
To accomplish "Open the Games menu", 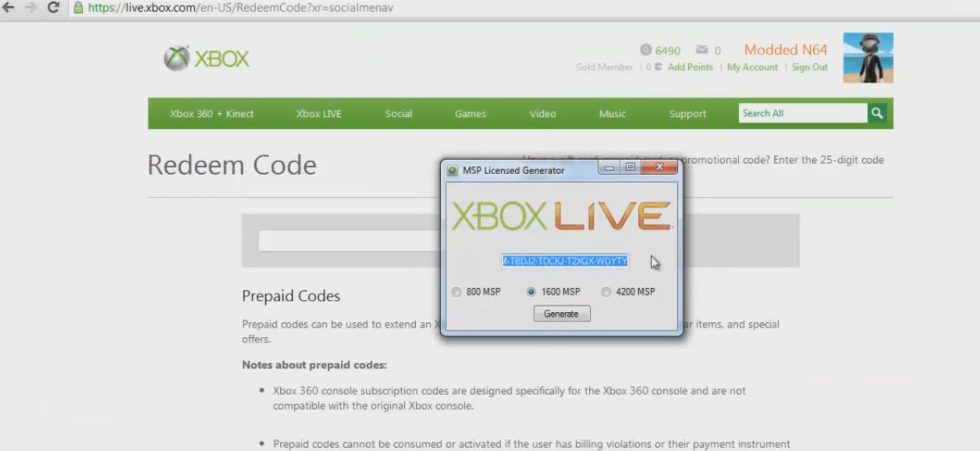I will (x=470, y=114).
